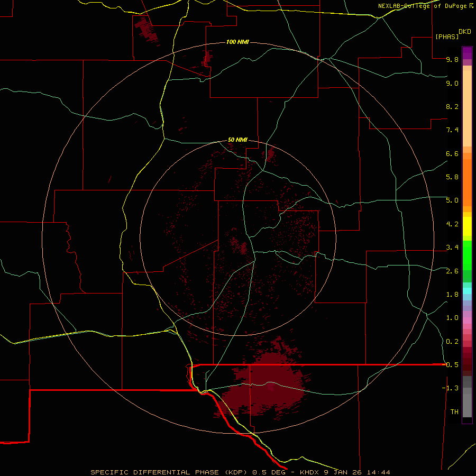476x476 pixels.
Task: Select the cyan band on color scale
Action: 467,291
